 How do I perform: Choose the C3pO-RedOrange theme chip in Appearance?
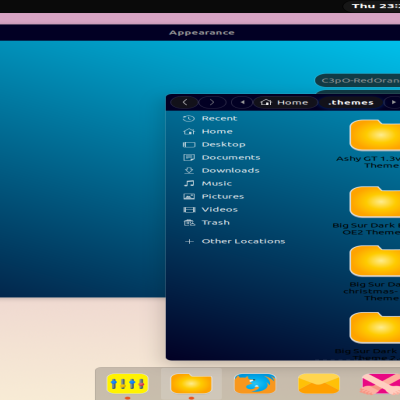(x=358, y=80)
